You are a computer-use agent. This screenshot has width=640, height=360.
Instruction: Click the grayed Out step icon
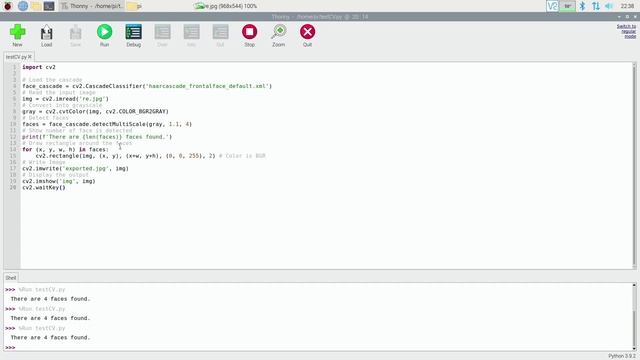click(220, 36)
